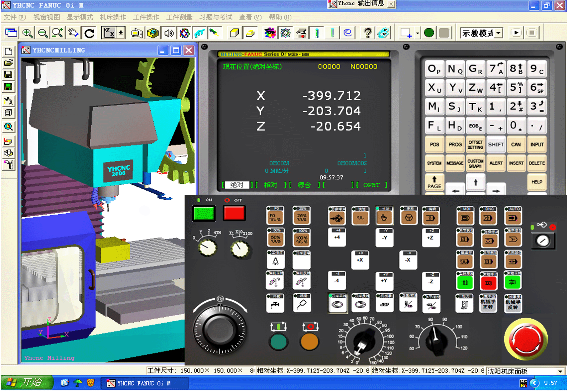Toggle the program protect key switch
Screen dimensions: 568x392
coord(543,241)
